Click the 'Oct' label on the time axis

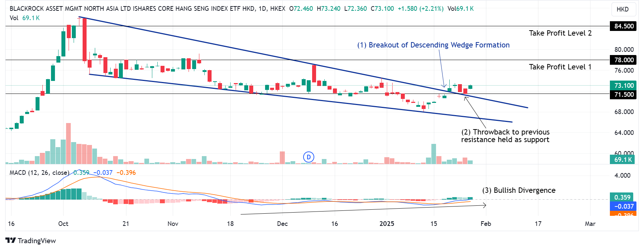(63, 224)
